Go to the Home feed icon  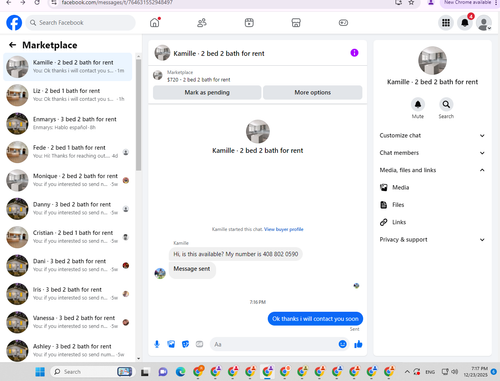tap(155, 23)
